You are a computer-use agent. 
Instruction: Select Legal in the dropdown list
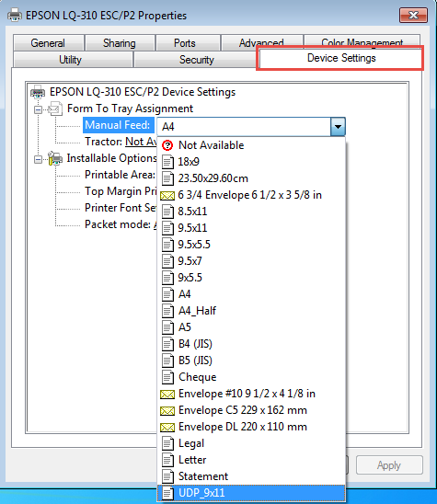(251, 443)
